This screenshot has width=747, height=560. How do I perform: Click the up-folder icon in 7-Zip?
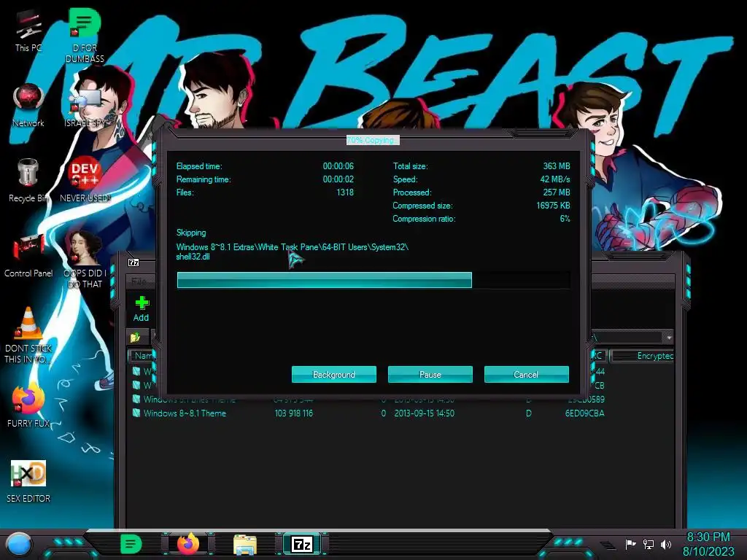[136, 337]
